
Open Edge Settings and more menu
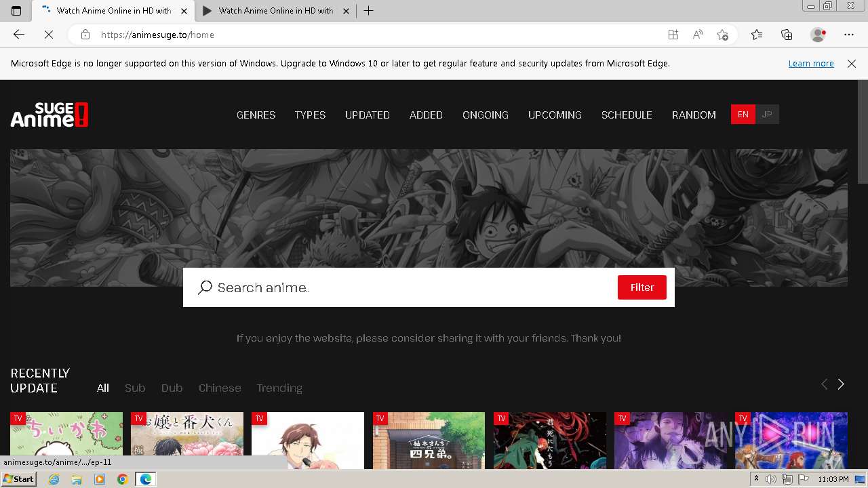(x=849, y=35)
